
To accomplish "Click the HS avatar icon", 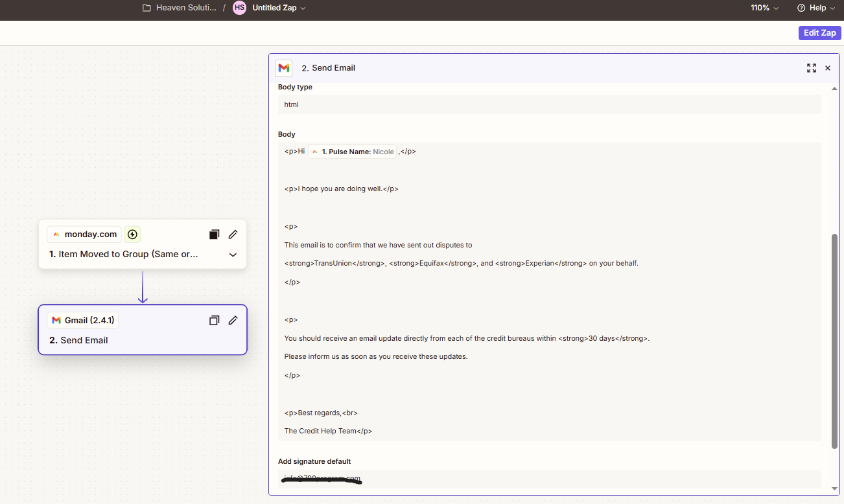I will (x=240, y=8).
